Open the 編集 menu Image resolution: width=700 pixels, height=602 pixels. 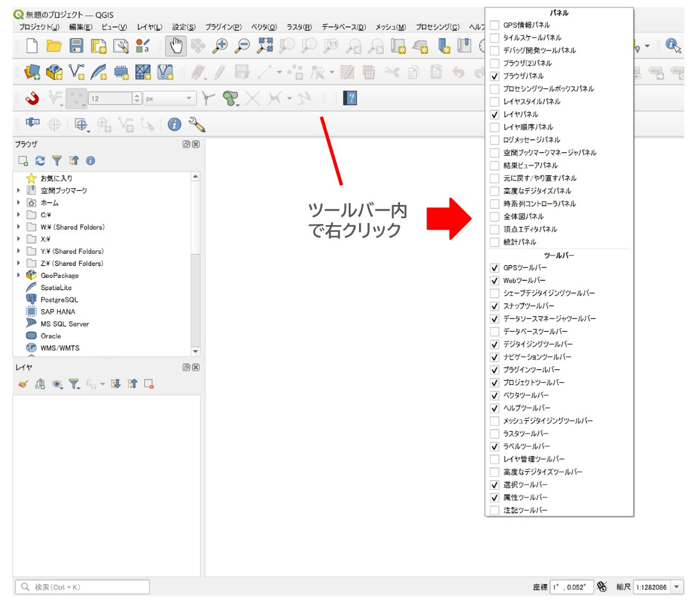tap(80, 27)
